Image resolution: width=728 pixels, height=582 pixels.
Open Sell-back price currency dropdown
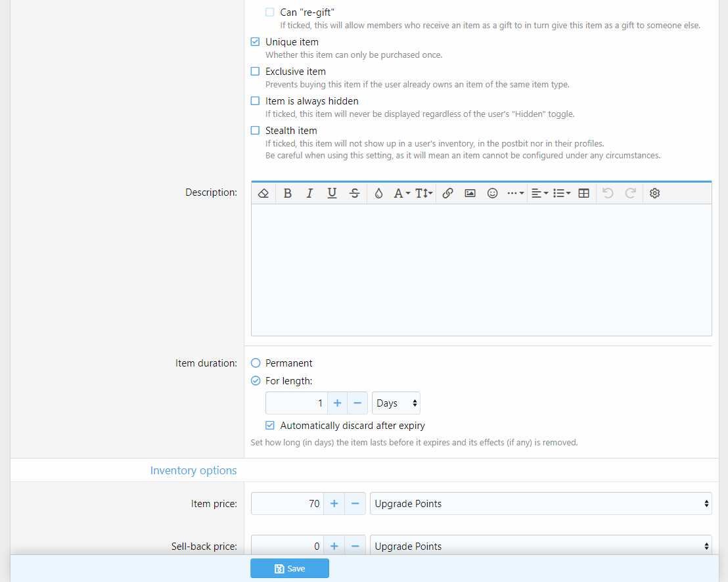[541, 546]
